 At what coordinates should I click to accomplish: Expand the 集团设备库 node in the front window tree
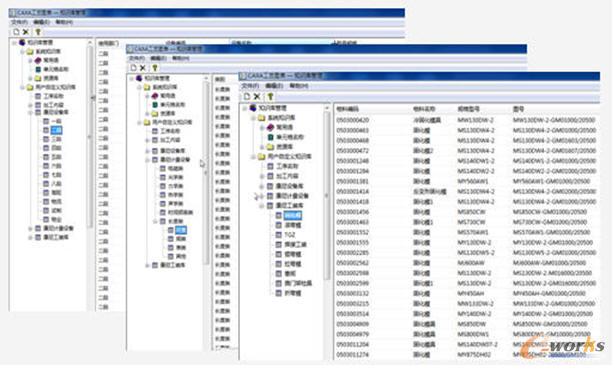coord(261,186)
